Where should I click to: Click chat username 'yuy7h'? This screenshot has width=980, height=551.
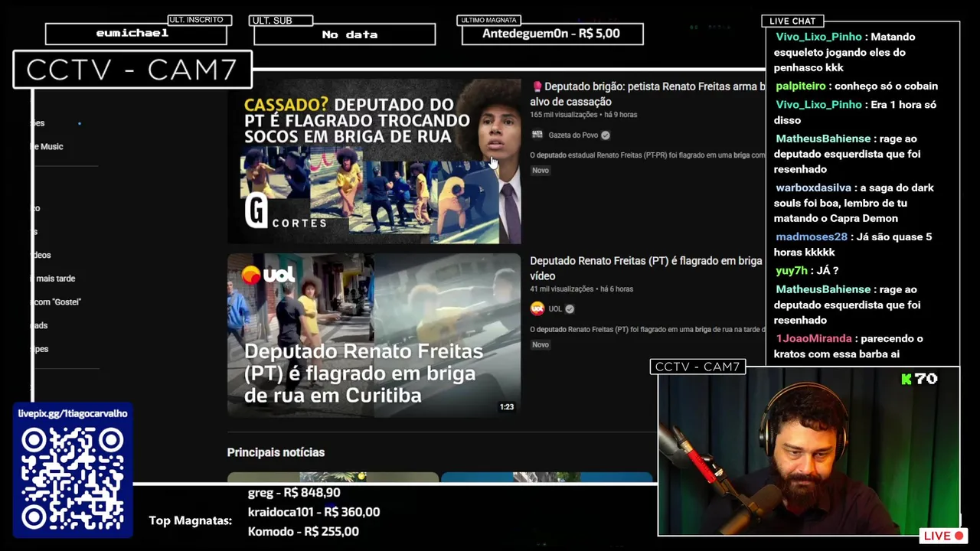(x=792, y=270)
